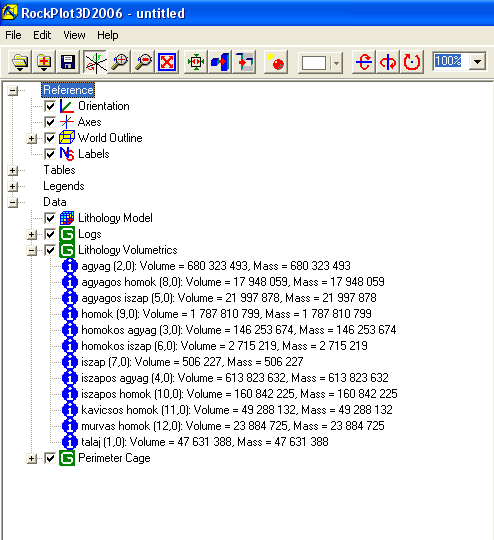Click the green stretch dimensions icon

click(x=196, y=62)
